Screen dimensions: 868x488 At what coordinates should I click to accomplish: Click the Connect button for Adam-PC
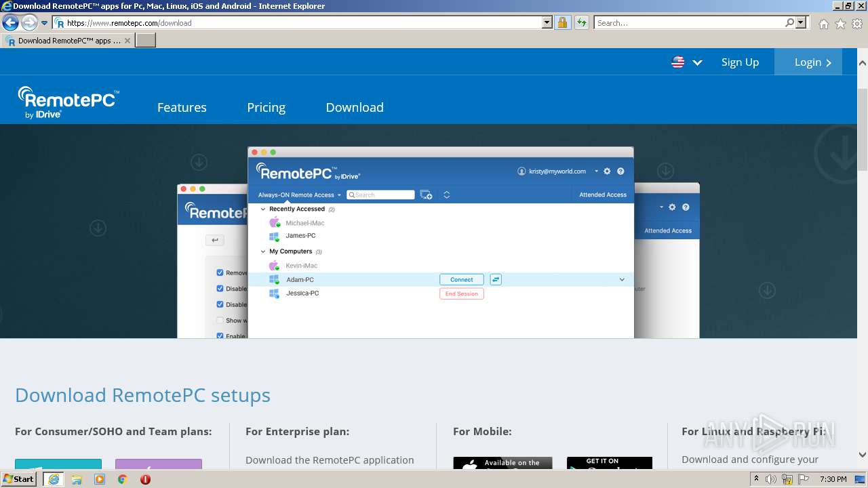pyautogui.click(x=462, y=279)
